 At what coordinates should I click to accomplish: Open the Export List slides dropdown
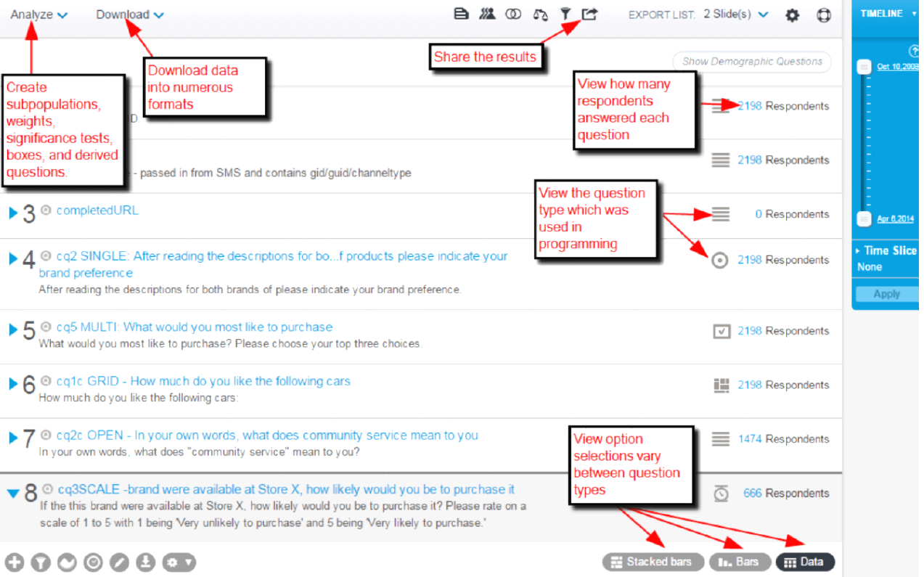click(735, 14)
